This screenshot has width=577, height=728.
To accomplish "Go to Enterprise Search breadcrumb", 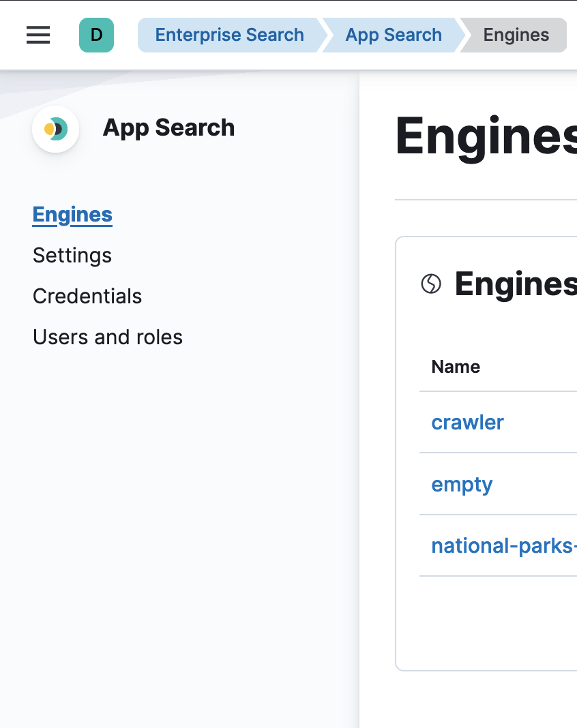I will point(229,35).
